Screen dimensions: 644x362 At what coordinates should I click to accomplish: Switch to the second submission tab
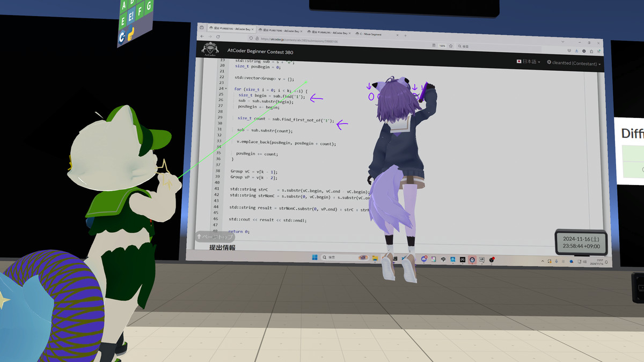click(281, 31)
